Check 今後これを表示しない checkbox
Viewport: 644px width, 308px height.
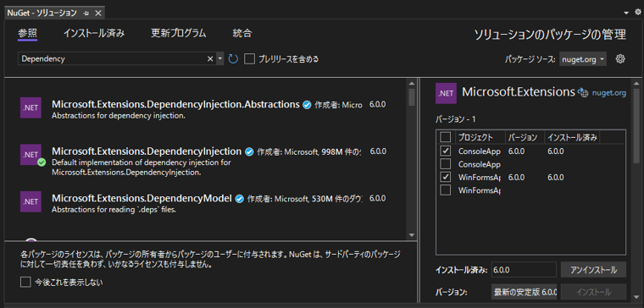pyautogui.click(x=25, y=282)
